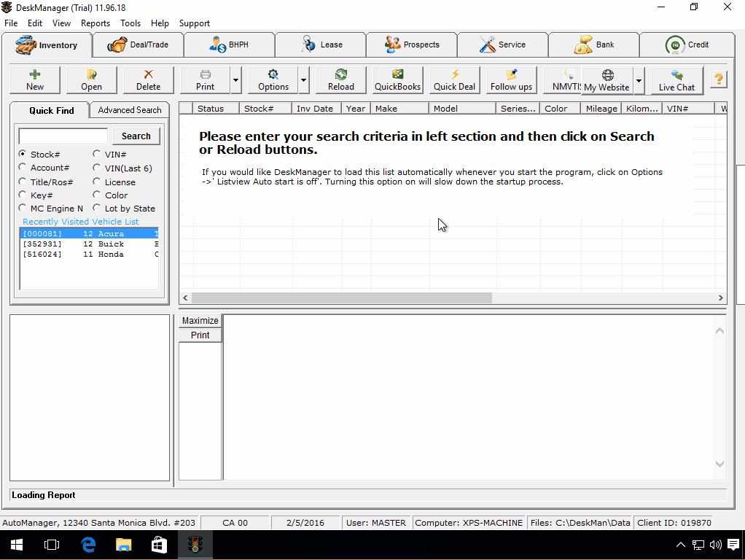Expand the Print dropdown arrow

[235, 80]
